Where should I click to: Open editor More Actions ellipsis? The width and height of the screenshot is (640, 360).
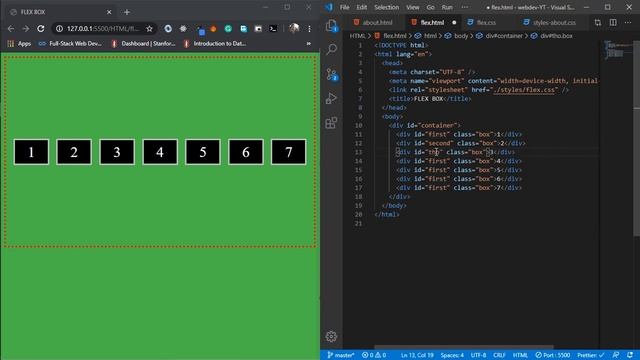628,22
